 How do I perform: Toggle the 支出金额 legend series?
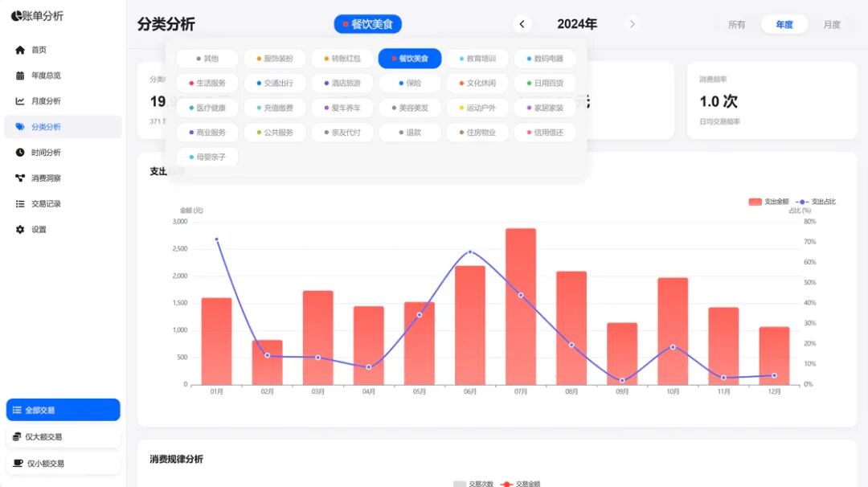(768, 202)
